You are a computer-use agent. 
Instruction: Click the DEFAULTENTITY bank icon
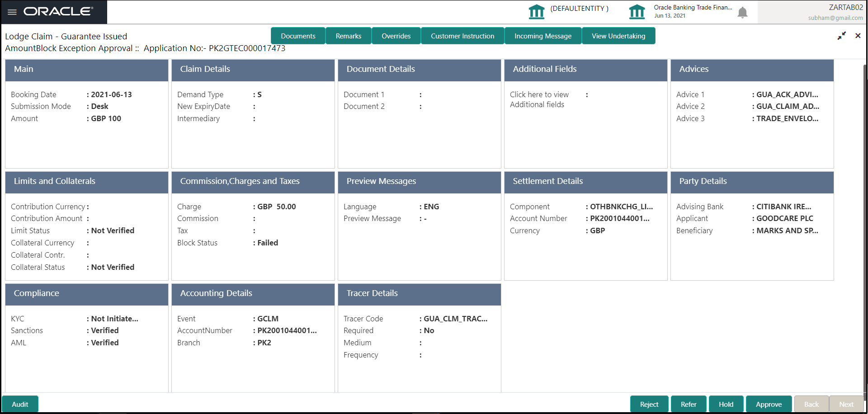(537, 12)
